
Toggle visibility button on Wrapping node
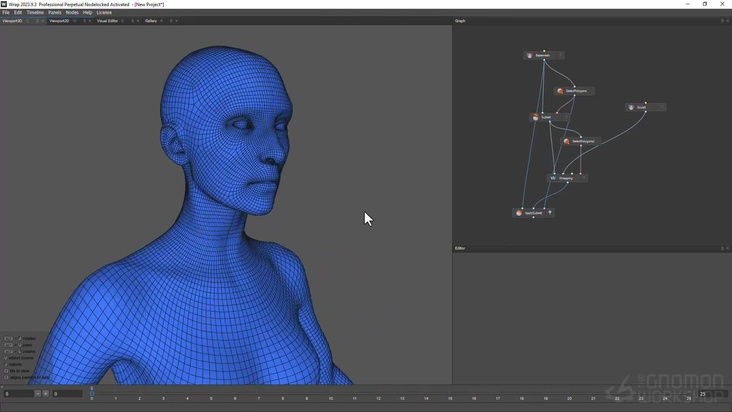(x=584, y=178)
